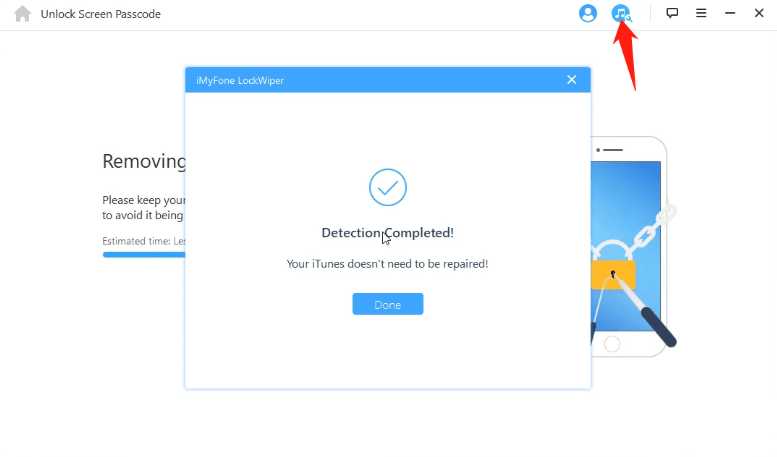The height and width of the screenshot is (457, 777).
Task: Click the 'Estimated time' label
Action: click(x=144, y=241)
